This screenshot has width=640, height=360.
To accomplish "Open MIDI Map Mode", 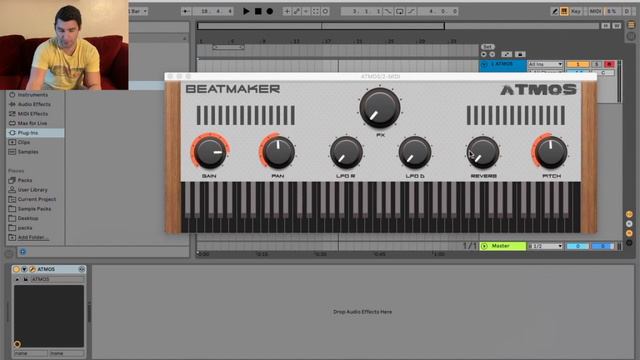I will coord(596,11).
